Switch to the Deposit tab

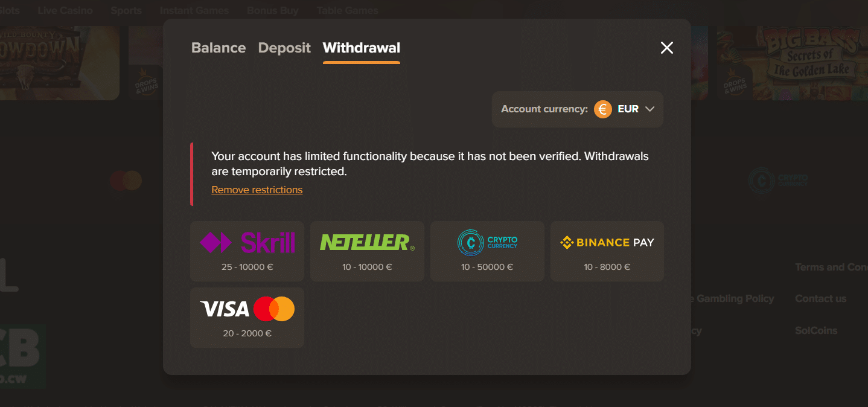[x=284, y=48]
